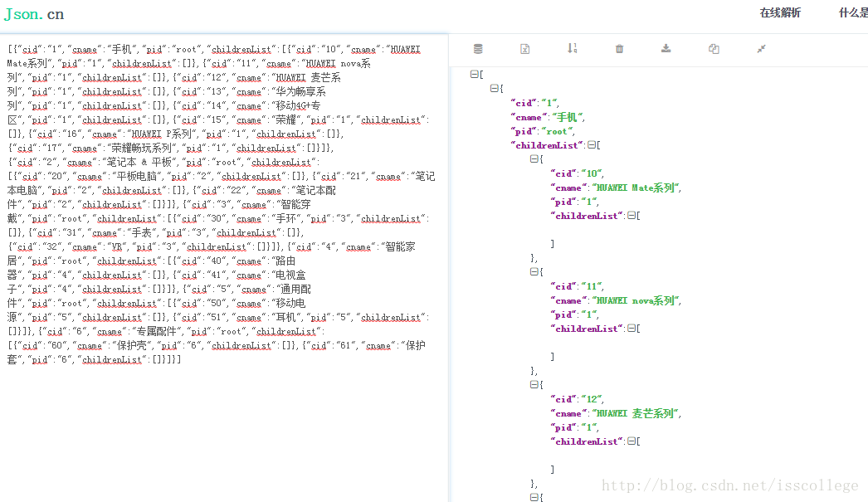The width and height of the screenshot is (868, 502).
Task: Click the database stack toolbar icon
Action: (478, 49)
